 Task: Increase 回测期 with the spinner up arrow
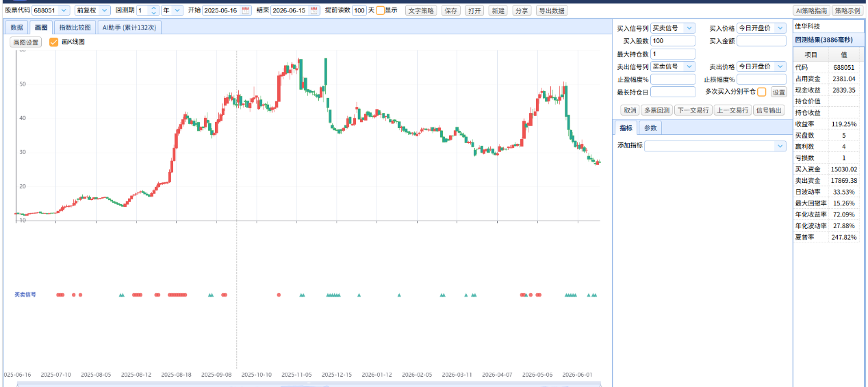point(153,8)
